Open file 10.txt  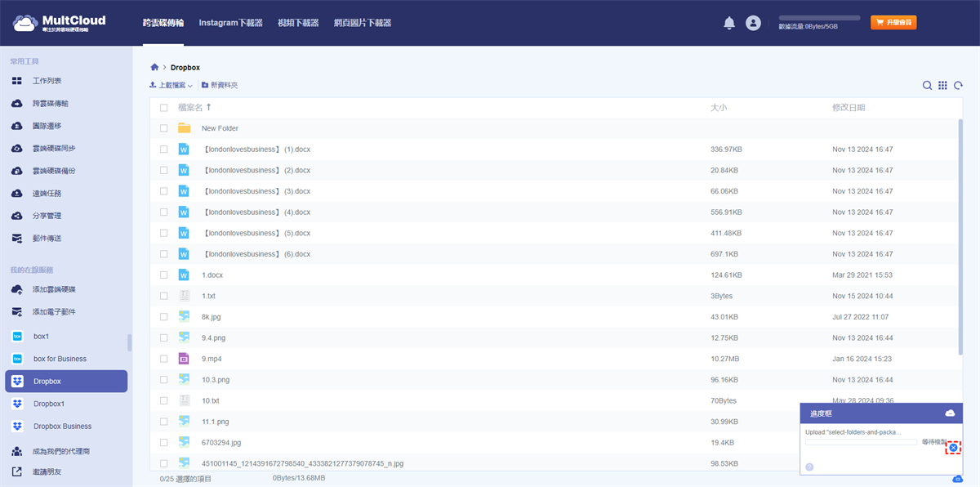[211, 401]
